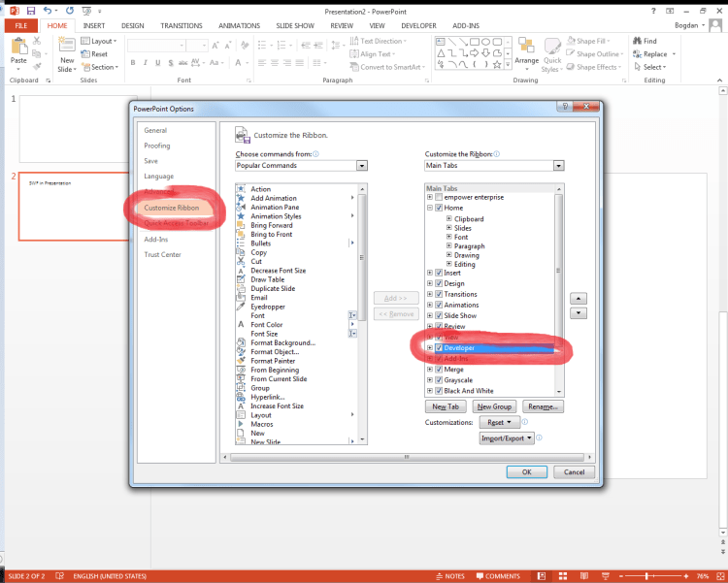728x583 pixels.
Task: Click the Help question mark in PowerPoint title bar
Action: coord(653,11)
